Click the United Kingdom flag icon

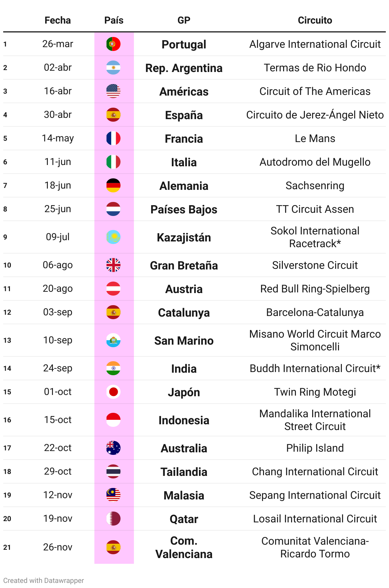[113, 265]
